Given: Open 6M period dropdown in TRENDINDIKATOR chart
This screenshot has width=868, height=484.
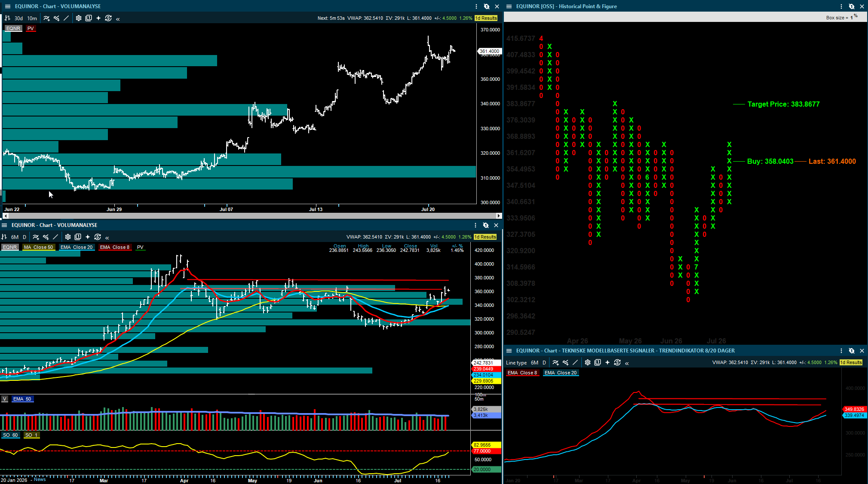Looking at the screenshot, I should [534, 362].
